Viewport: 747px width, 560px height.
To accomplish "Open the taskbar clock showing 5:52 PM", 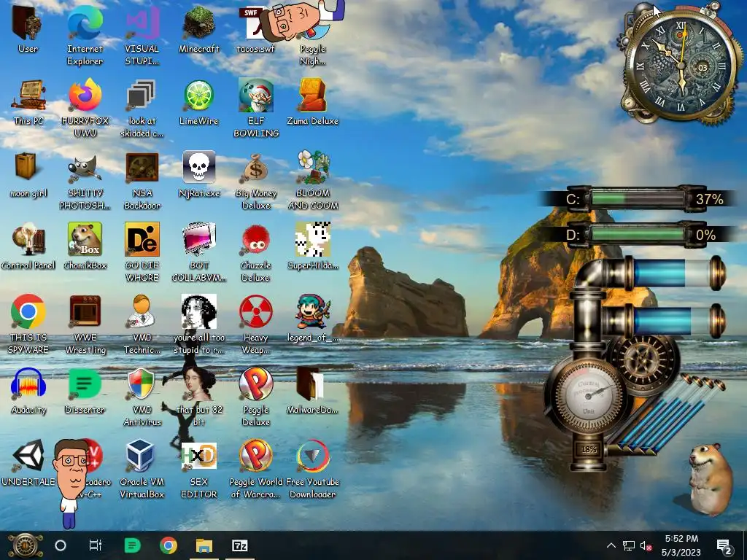I will (x=681, y=545).
